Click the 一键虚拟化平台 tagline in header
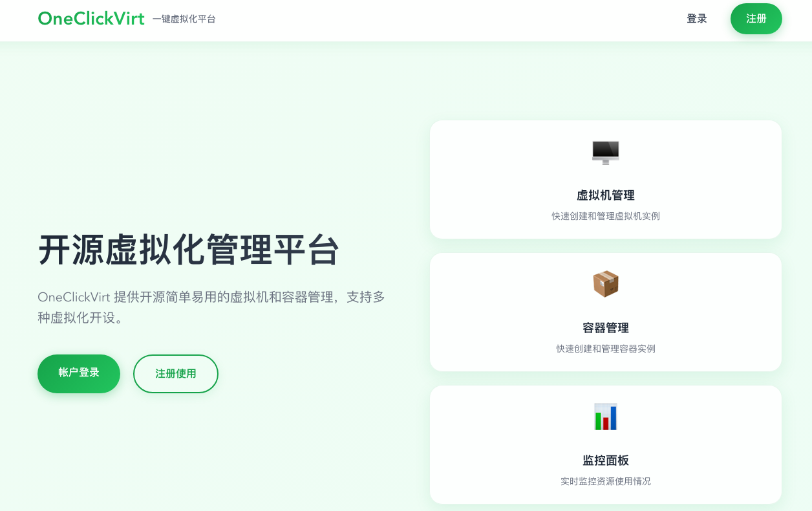 [184, 19]
